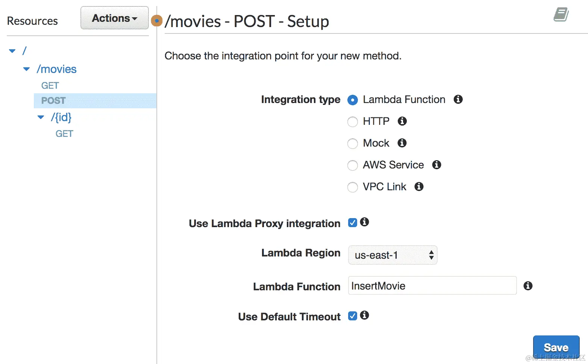588x364 pixels.
Task: Click info icon beside InsertMovie input field
Action: pos(528,286)
